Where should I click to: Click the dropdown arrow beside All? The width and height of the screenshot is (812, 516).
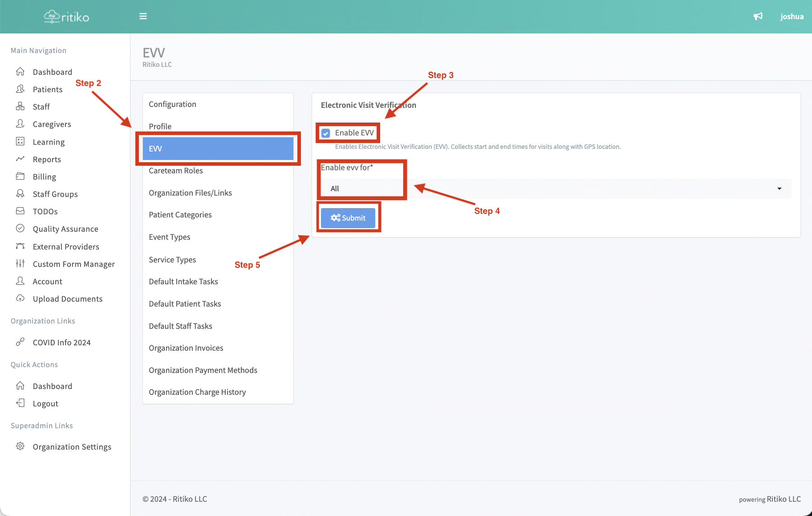(779, 188)
